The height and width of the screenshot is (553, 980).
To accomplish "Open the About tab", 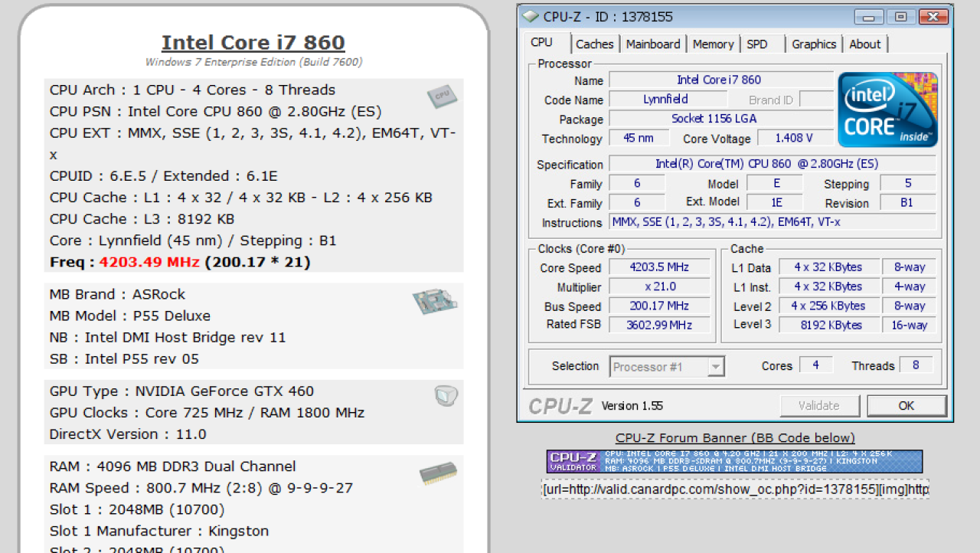I will coord(865,44).
